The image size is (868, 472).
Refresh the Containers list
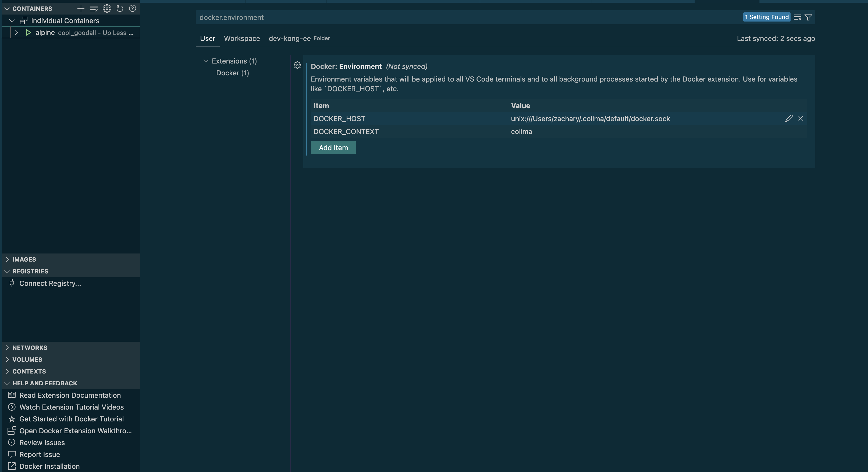point(120,8)
